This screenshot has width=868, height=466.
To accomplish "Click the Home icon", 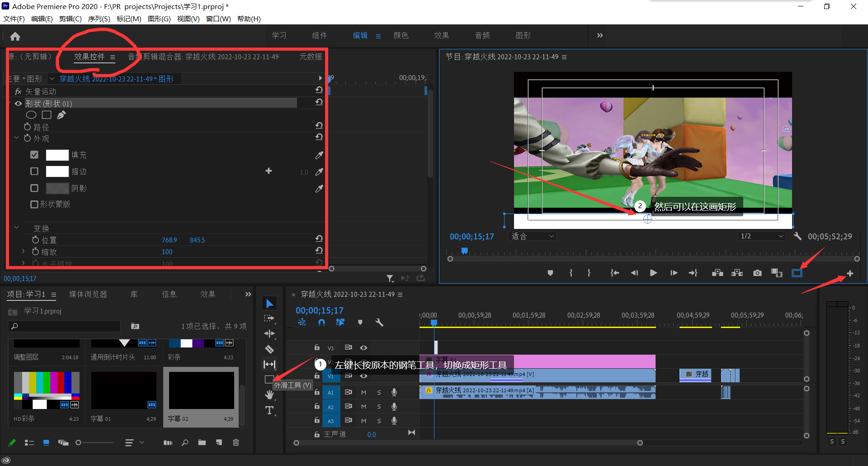I will pyautogui.click(x=15, y=36).
